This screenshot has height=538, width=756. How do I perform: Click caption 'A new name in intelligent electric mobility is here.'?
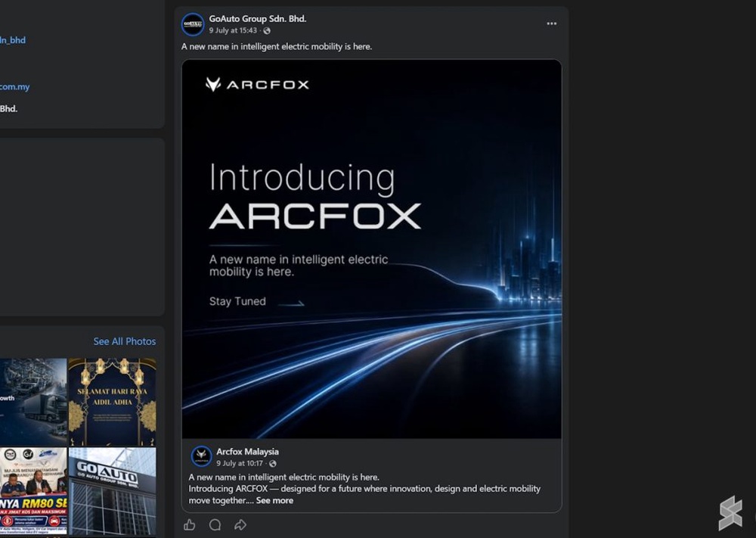coord(277,47)
